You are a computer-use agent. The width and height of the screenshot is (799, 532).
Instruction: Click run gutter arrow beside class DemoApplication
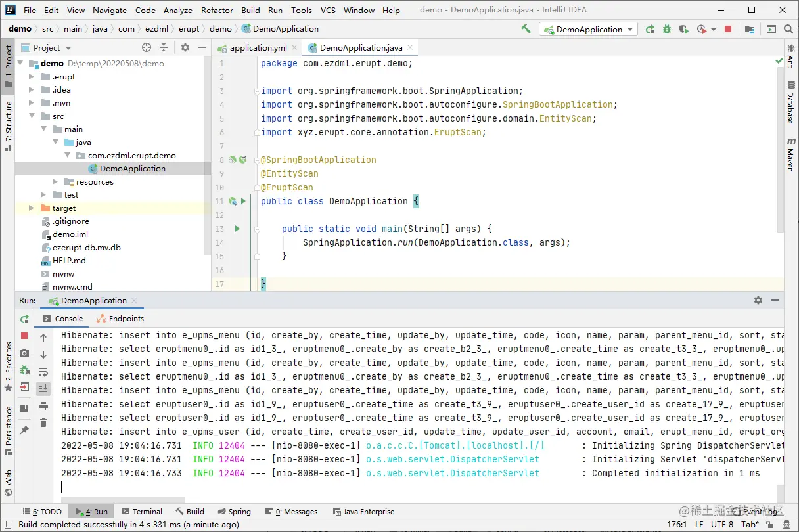243,201
